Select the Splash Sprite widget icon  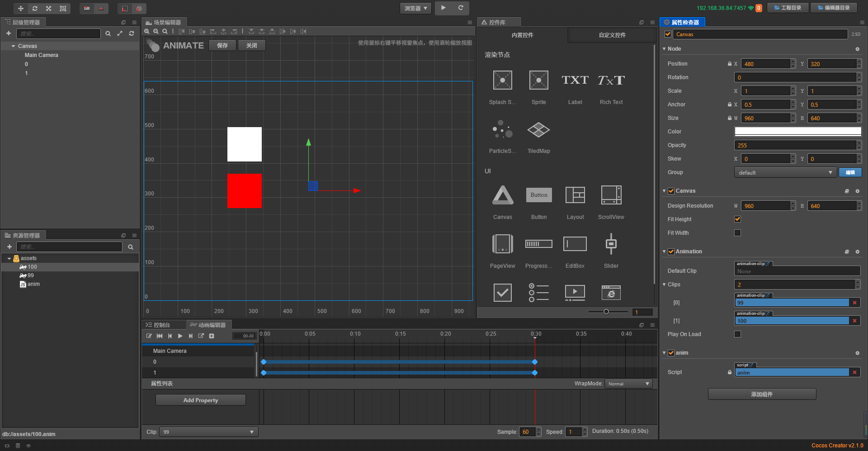(x=503, y=81)
